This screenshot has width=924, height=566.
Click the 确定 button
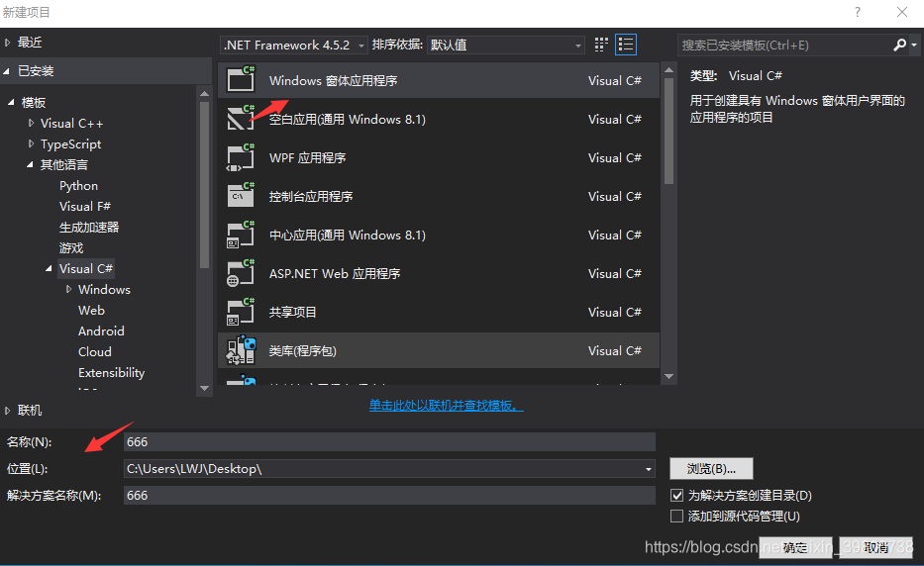point(795,548)
